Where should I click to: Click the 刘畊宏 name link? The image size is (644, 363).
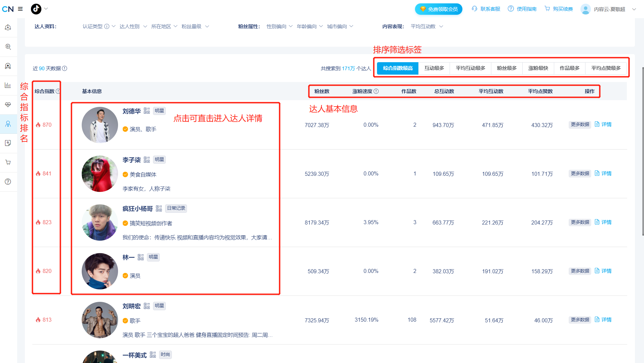(x=131, y=306)
